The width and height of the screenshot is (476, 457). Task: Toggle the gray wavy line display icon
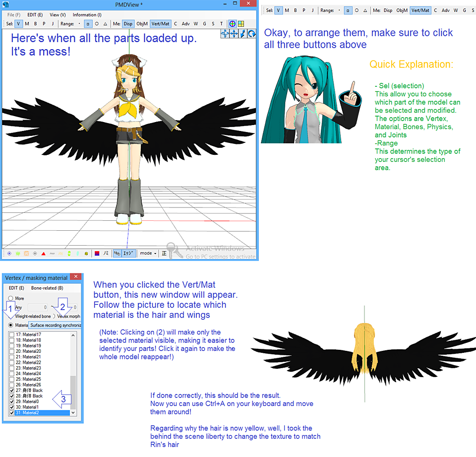52,254
